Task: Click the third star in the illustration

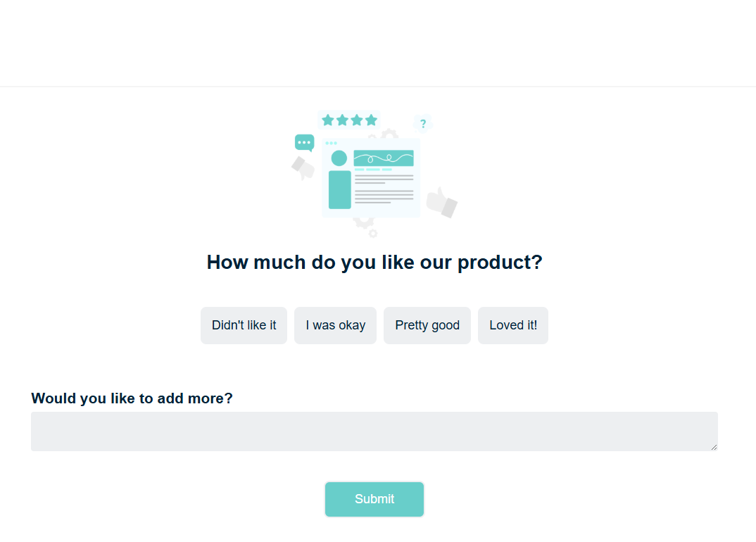Action: click(x=357, y=120)
